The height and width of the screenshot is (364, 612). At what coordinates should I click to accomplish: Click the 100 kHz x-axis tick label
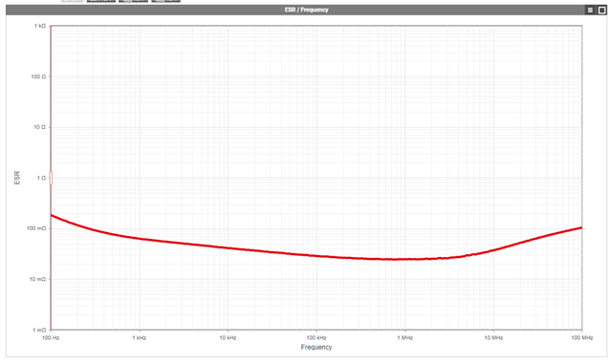pyautogui.click(x=317, y=337)
